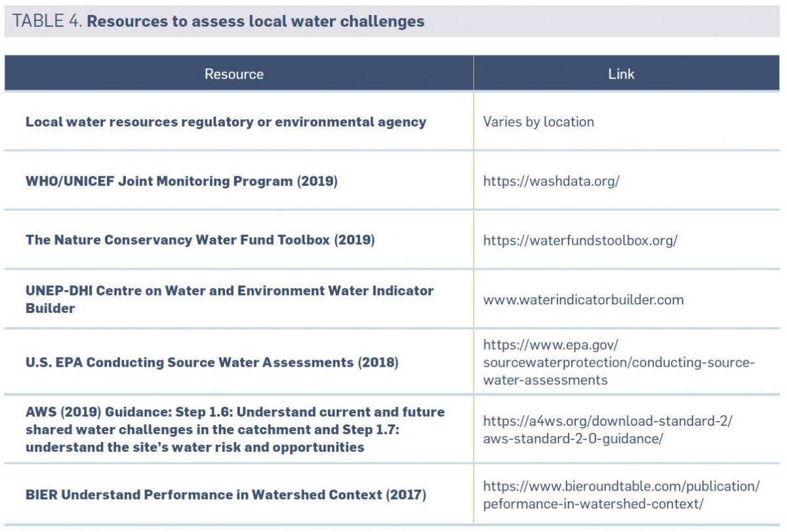
Task: Open the a4ws.org AWS standard guidance link
Action: pos(607,430)
